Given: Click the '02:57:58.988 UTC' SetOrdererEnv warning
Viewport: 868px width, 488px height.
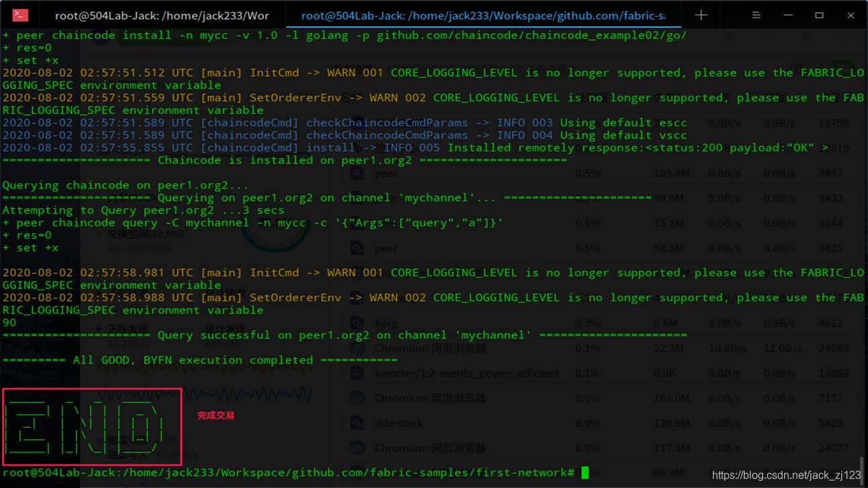Looking at the screenshot, I should click(433, 303).
